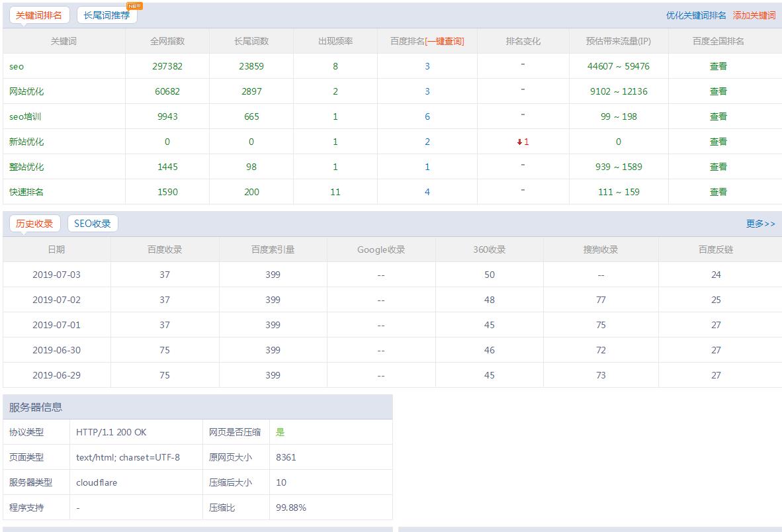Viewport: 782px width, 532px height.
Task: Open the seo培训 keyword link
Action: [x=25, y=116]
